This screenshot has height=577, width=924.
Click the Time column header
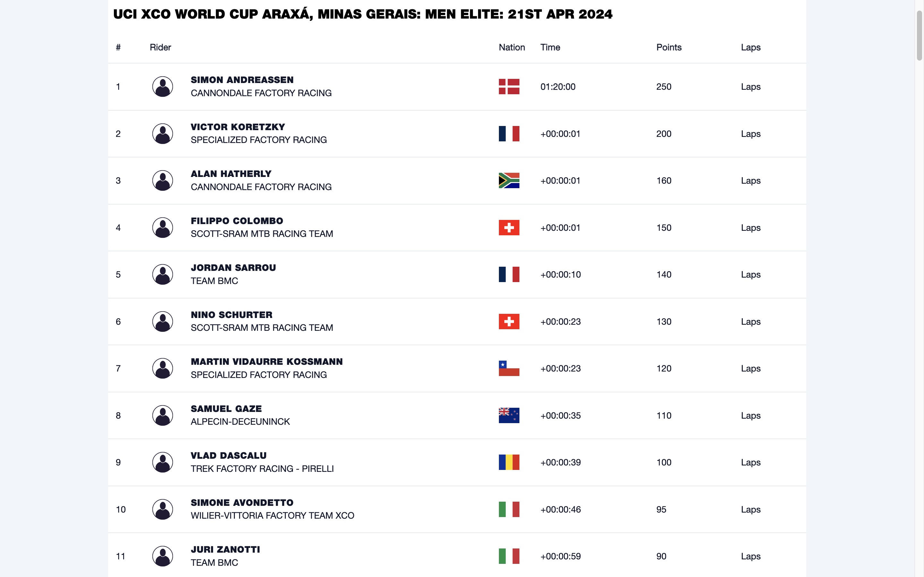(550, 47)
